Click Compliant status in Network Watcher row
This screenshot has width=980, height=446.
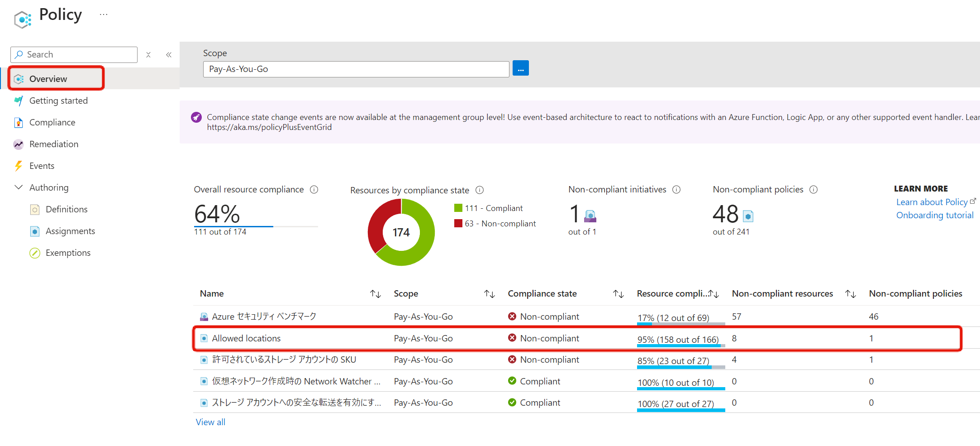coord(540,381)
